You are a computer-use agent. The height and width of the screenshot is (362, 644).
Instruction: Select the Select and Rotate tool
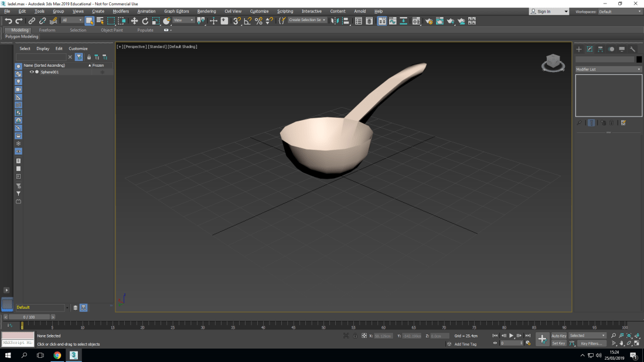click(x=145, y=21)
